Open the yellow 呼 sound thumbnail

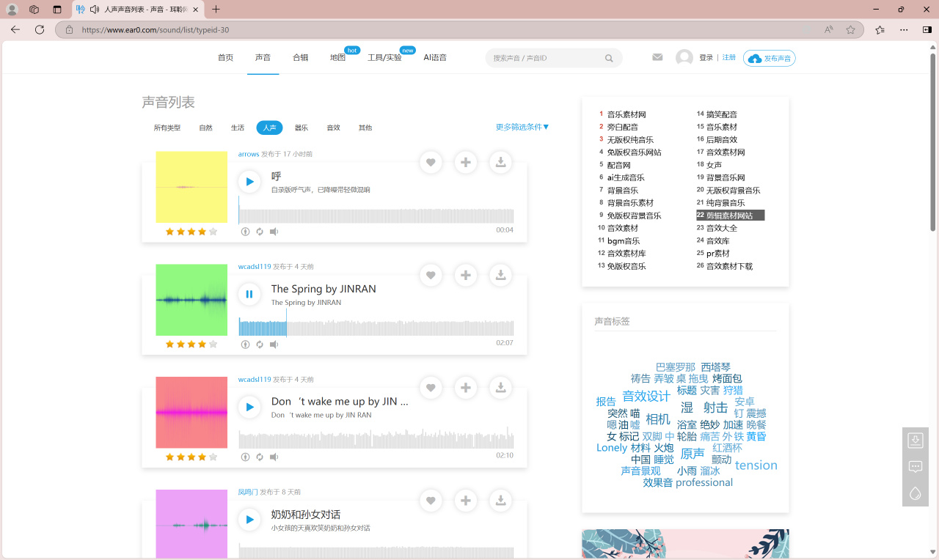(x=191, y=187)
